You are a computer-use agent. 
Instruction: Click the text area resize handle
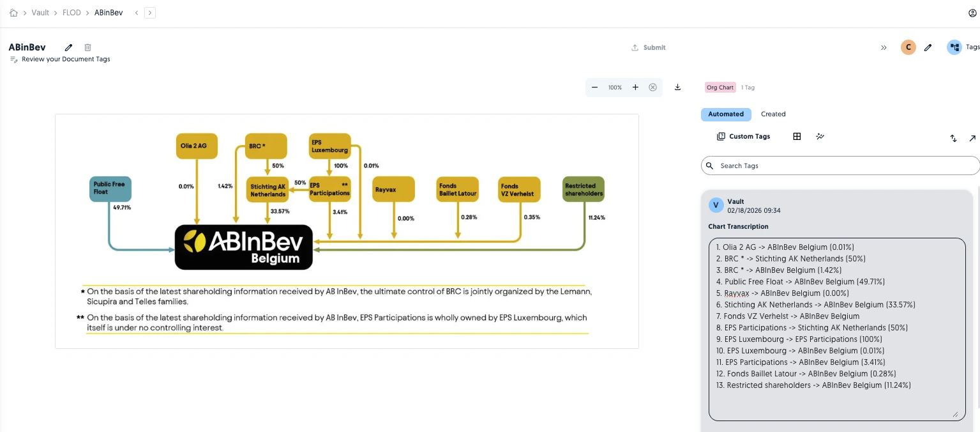click(955, 414)
